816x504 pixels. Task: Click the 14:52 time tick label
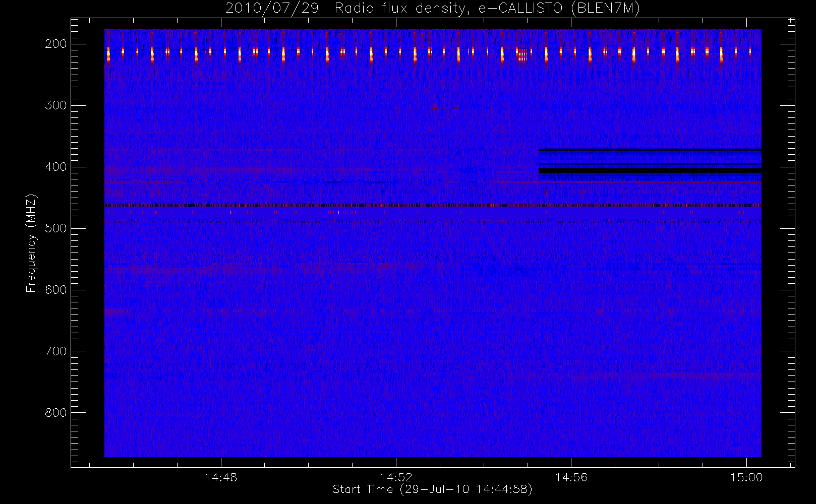[396, 477]
